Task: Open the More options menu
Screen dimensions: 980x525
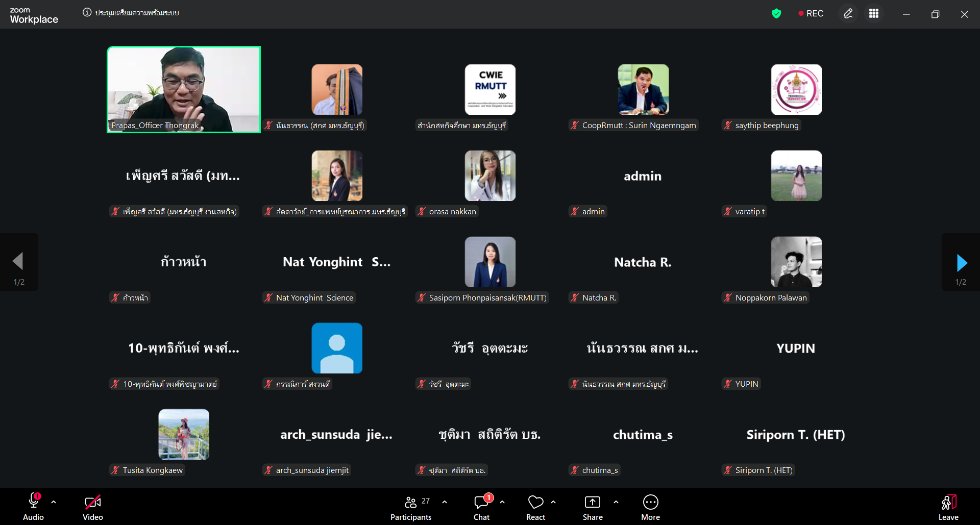Action: [x=650, y=508]
